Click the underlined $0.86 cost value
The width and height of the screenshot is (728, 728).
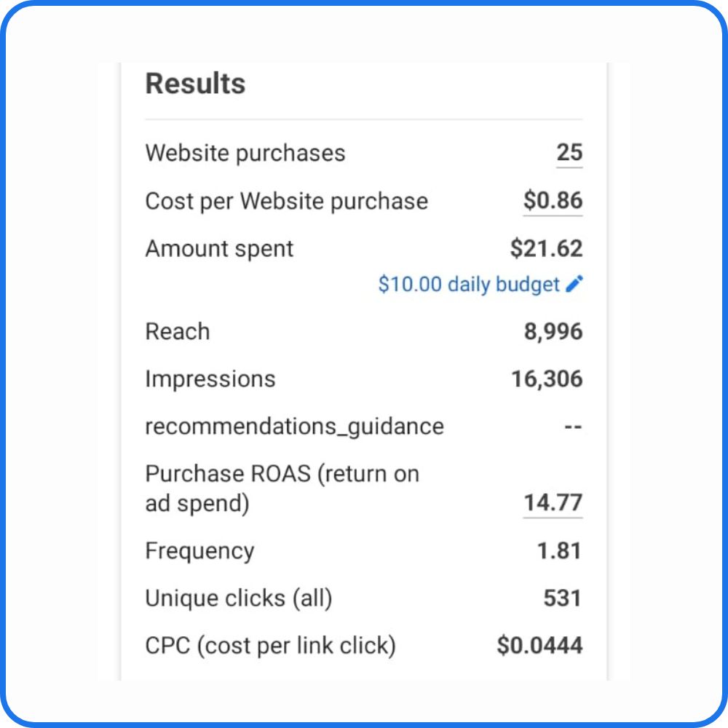(553, 201)
